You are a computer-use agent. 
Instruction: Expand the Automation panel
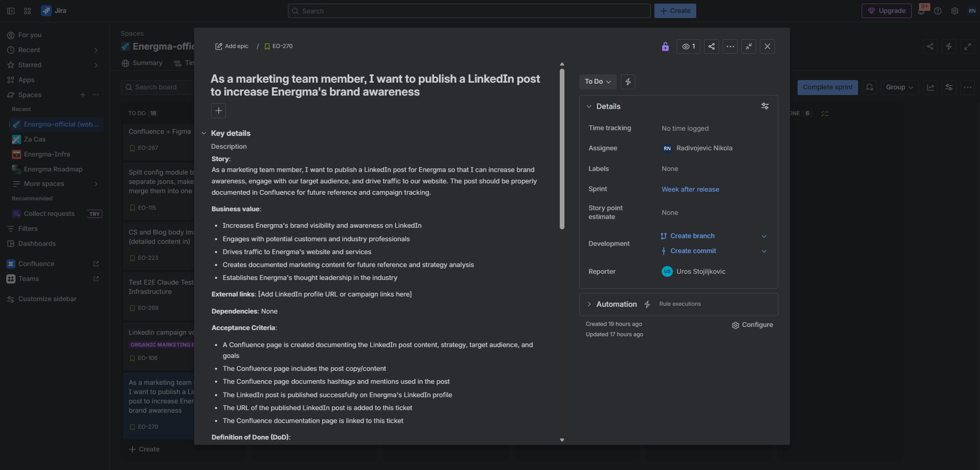click(x=589, y=304)
